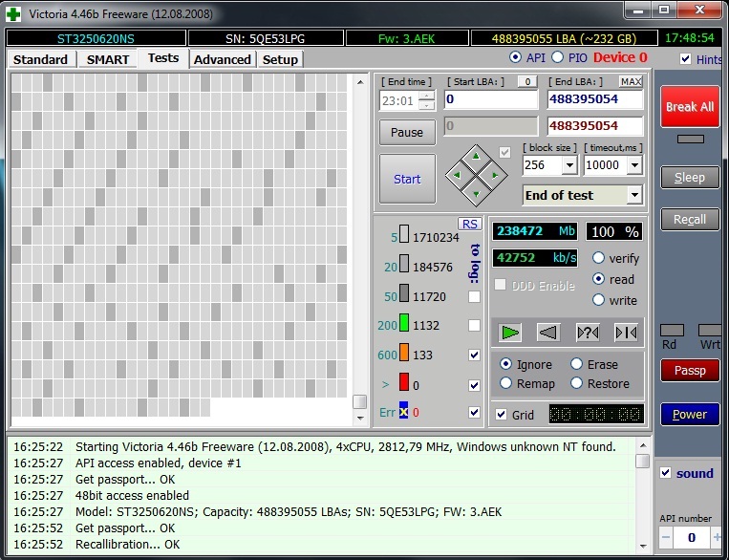Click the red Break All button

point(690,107)
